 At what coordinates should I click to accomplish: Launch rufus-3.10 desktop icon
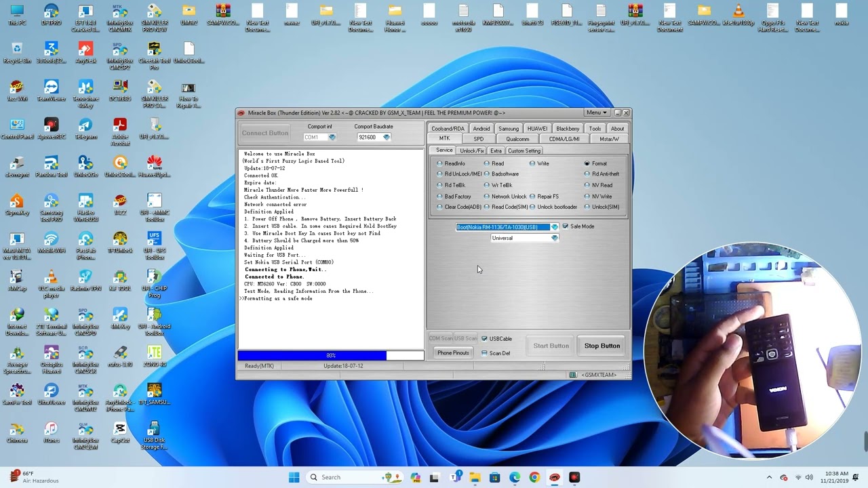[x=120, y=357]
